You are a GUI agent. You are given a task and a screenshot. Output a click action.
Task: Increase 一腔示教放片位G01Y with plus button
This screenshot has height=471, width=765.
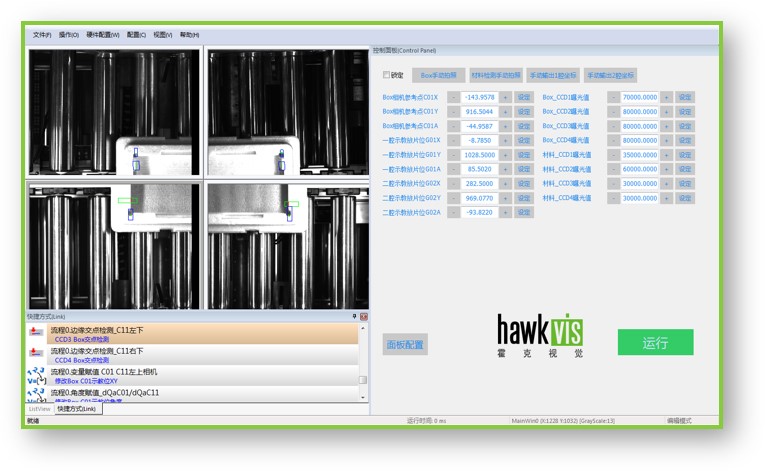pos(505,155)
